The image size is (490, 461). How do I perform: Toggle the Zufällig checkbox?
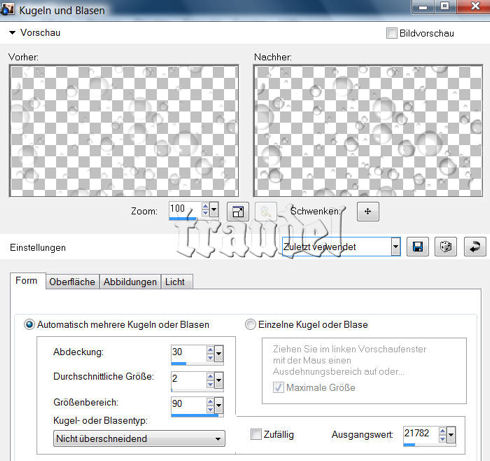point(256,434)
